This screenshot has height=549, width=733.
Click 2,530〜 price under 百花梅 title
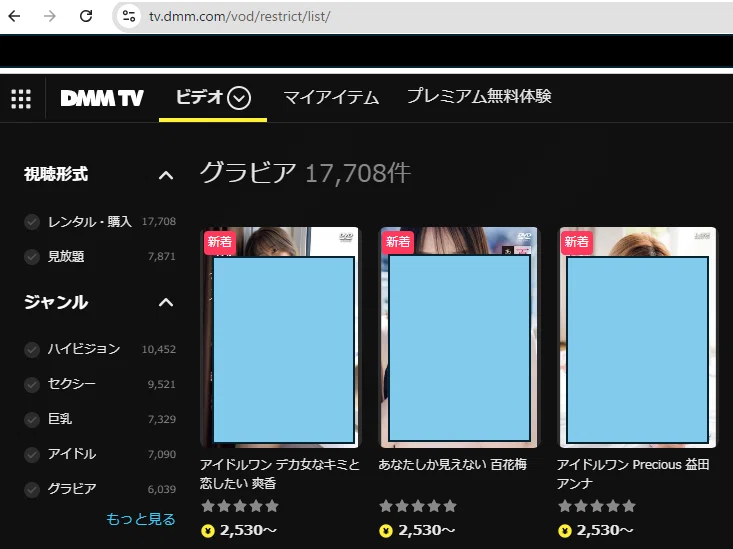[x=426, y=530]
